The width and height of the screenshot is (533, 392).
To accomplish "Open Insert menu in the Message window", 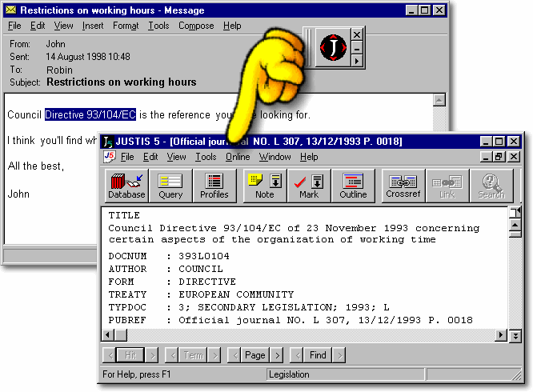I will pyautogui.click(x=93, y=26).
